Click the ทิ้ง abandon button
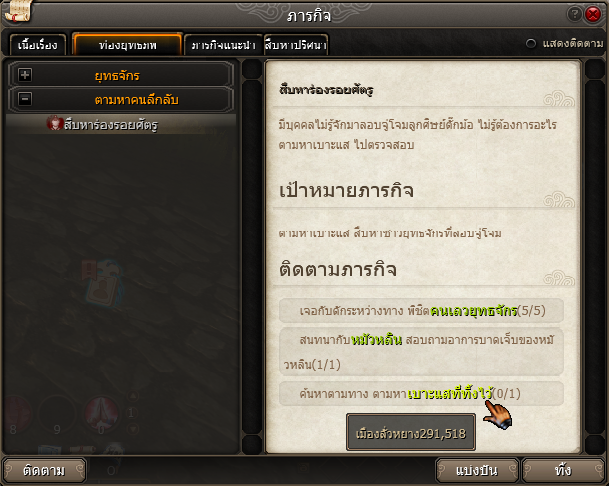 pyautogui.click(x=563, y=470)
